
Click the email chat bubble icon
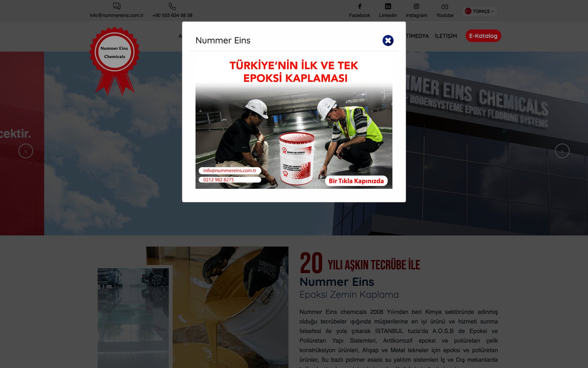[x=117, y=6]
